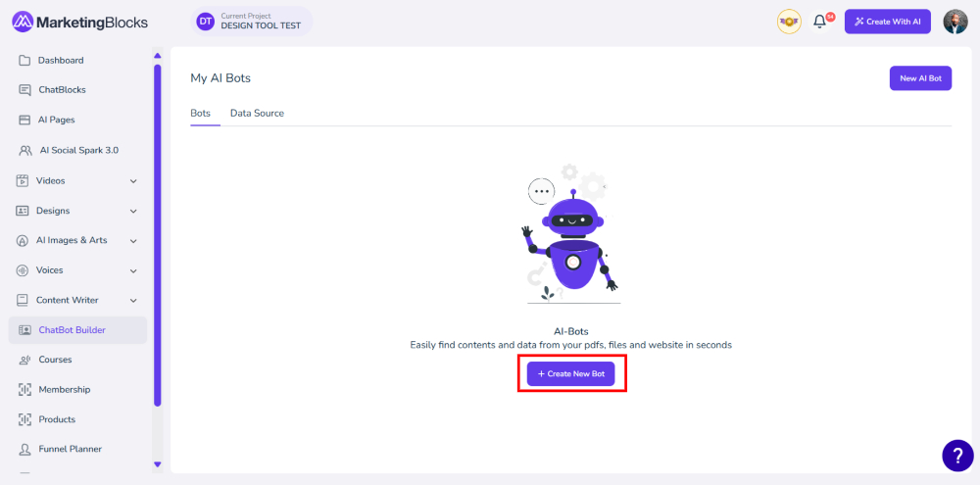
Task: Switch to the Data Source tab
Action: [257, 113]
